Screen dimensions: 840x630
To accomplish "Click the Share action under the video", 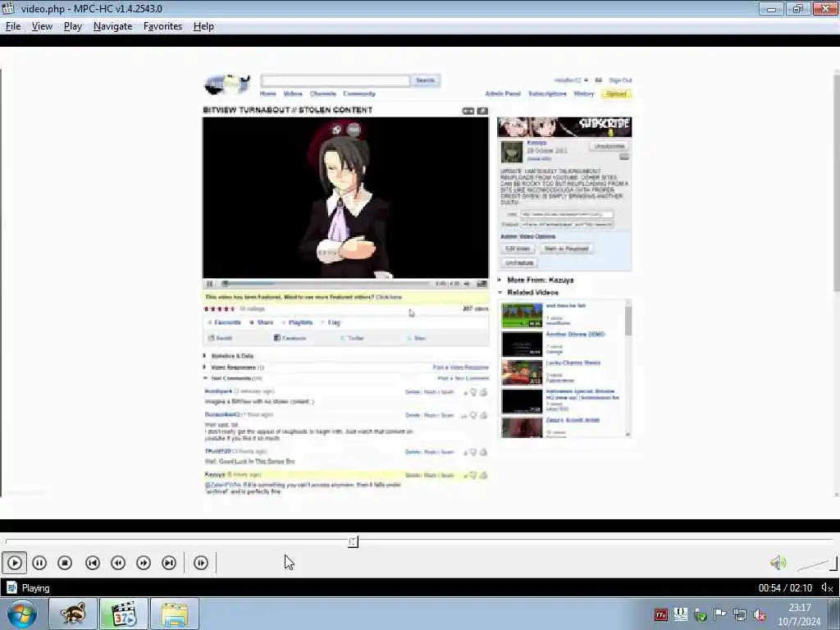I will click(x=262, y=322).
